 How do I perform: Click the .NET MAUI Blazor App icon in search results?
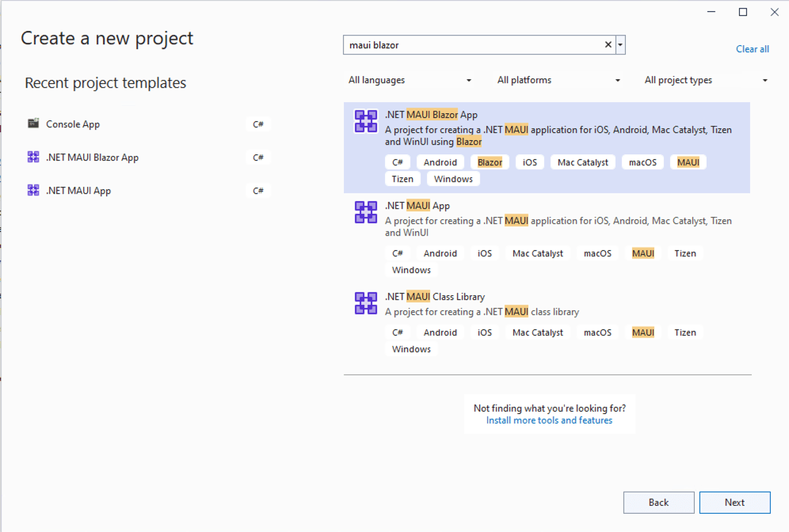point(366,121)
